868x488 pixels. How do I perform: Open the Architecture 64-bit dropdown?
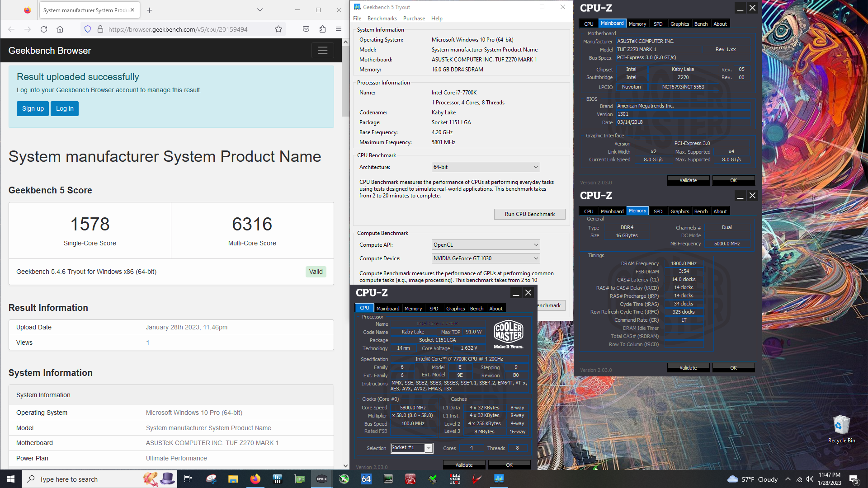[486, 167]
